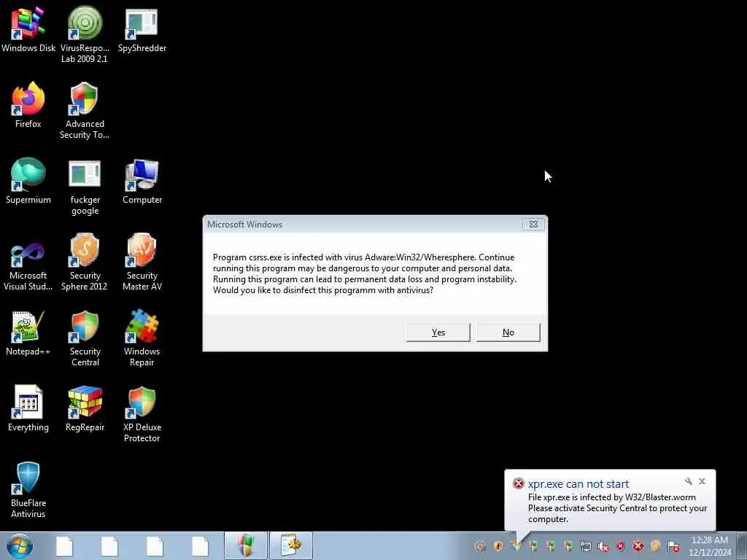The image size is (747, 560).
Task: Click the 'Microsoft Windows' dialog title text
Action: click(244, 225)
